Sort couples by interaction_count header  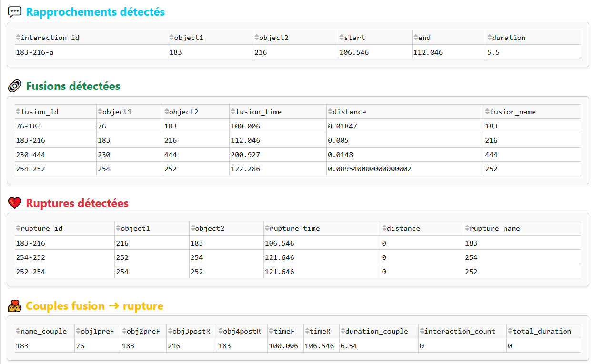pos(422,331)
